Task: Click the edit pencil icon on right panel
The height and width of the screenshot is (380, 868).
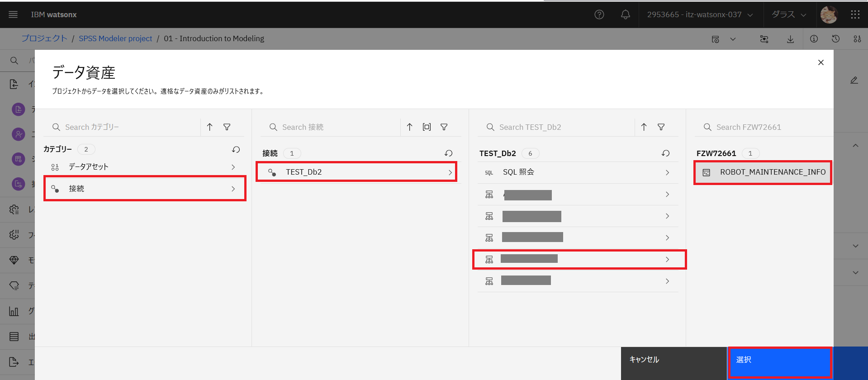Action: click(x=854, y=80)
